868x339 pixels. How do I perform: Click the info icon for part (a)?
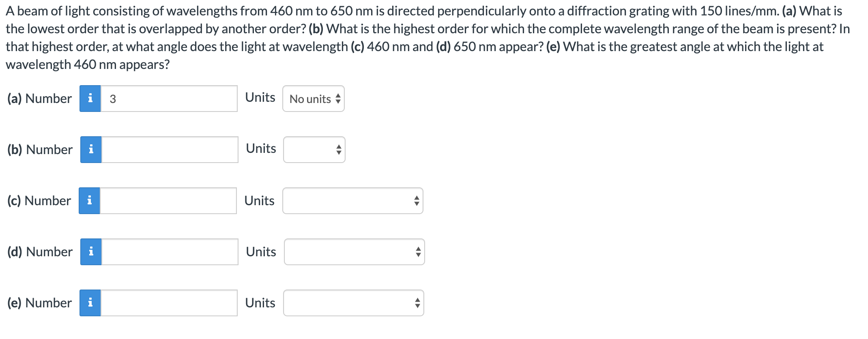tap(90, 99)
